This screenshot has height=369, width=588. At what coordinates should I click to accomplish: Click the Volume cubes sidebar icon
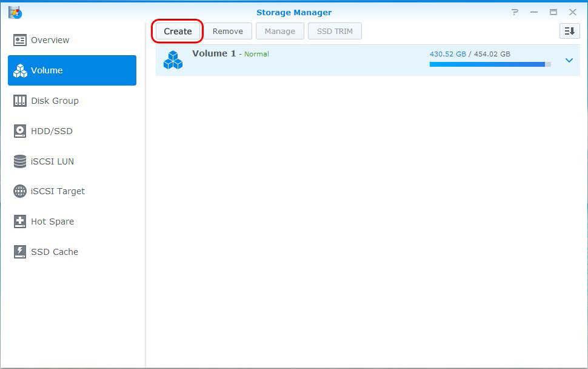coord(20,70)
